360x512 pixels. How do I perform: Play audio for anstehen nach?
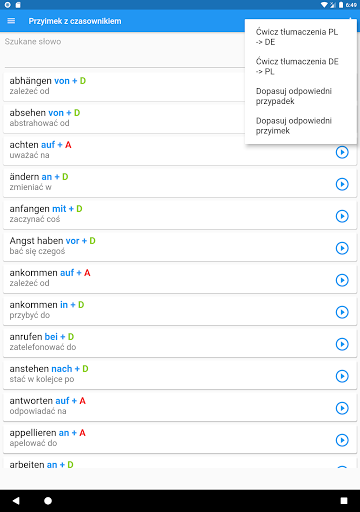342,376
